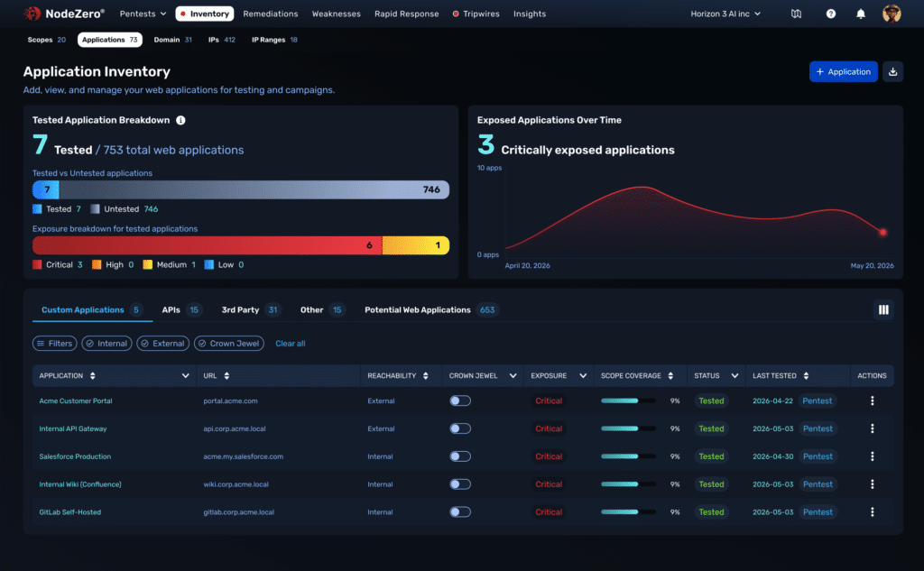Click the NodeZero logo icon
The width and height of the screenshot is (924, 571).
32,14
